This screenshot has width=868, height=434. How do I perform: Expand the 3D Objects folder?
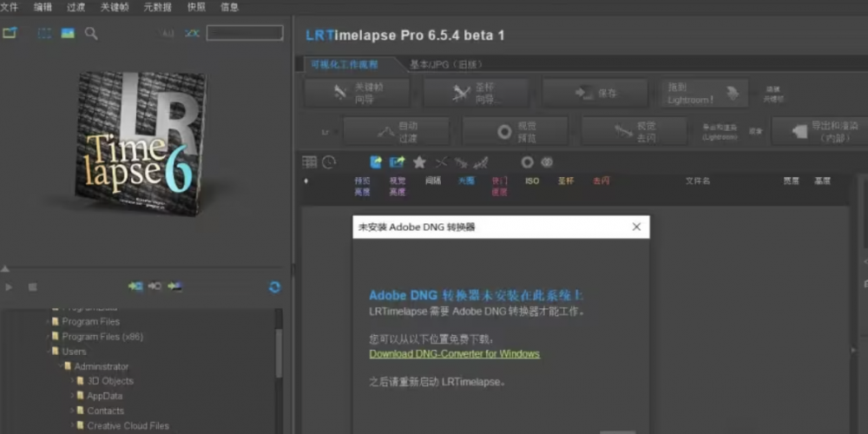[x=73, y=381]
